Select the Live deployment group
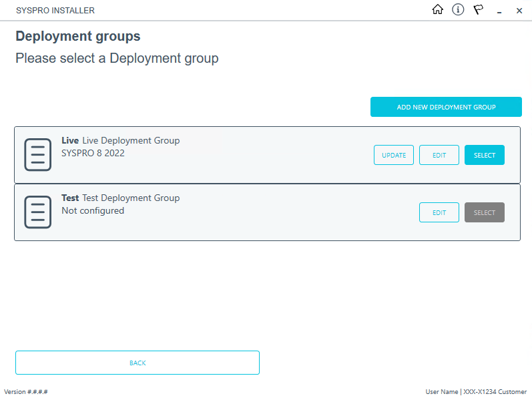 click(484, 155)
